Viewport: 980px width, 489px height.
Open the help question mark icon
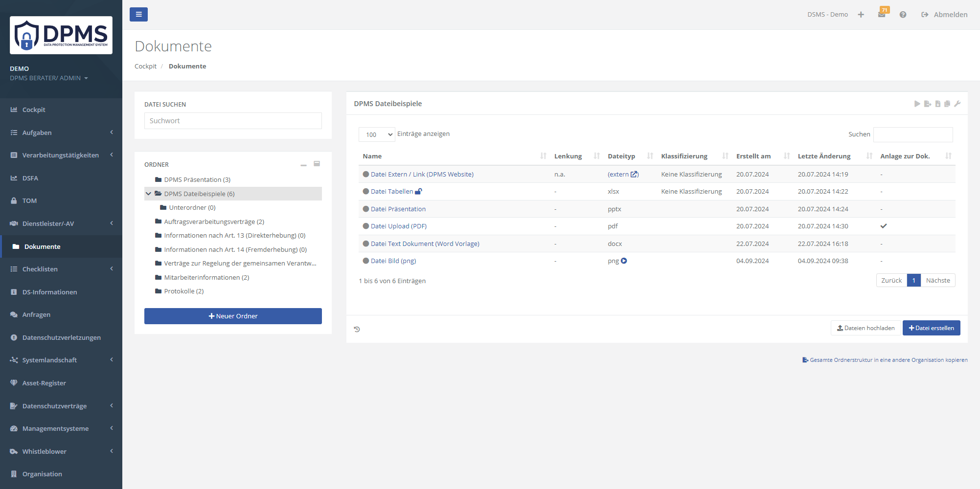[x=903, y=15]
